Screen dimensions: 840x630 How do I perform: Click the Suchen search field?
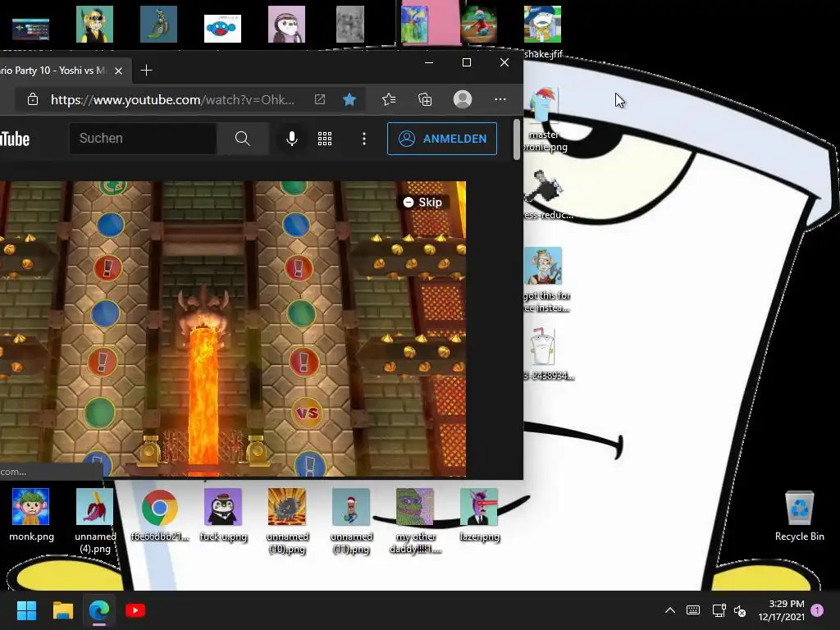pos(143,138)
